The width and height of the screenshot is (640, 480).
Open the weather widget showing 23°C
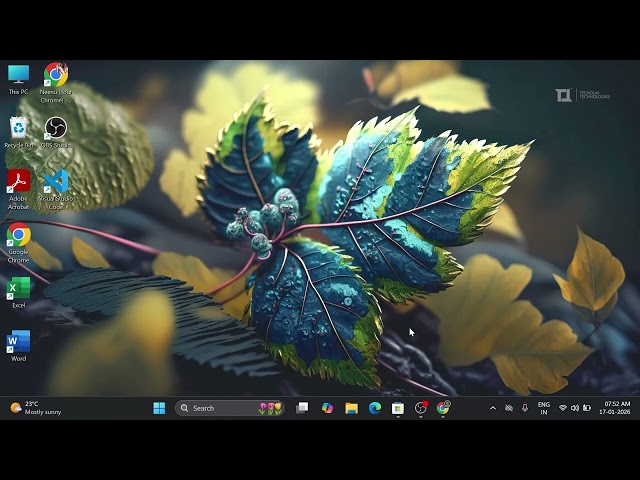36,408
